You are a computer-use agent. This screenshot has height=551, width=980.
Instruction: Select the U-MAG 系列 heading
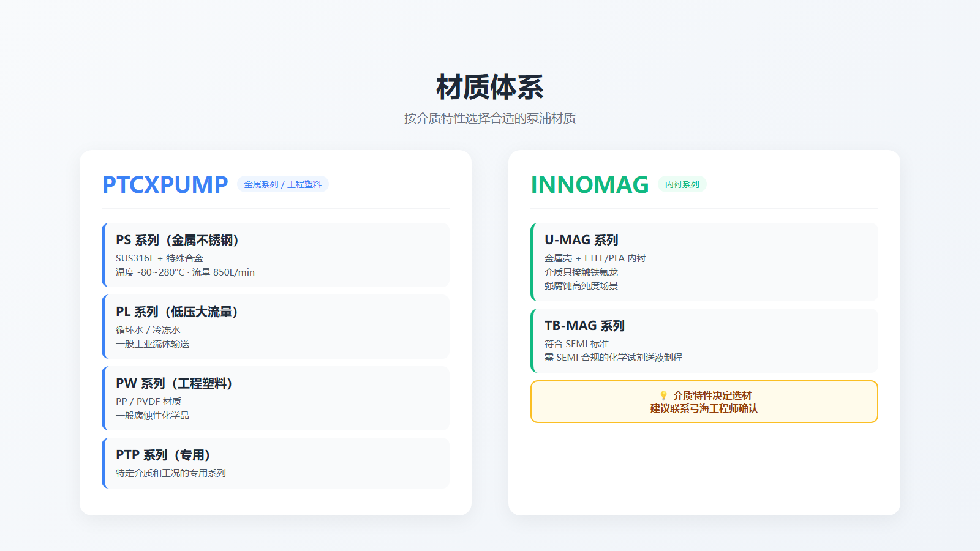(581, 240)
